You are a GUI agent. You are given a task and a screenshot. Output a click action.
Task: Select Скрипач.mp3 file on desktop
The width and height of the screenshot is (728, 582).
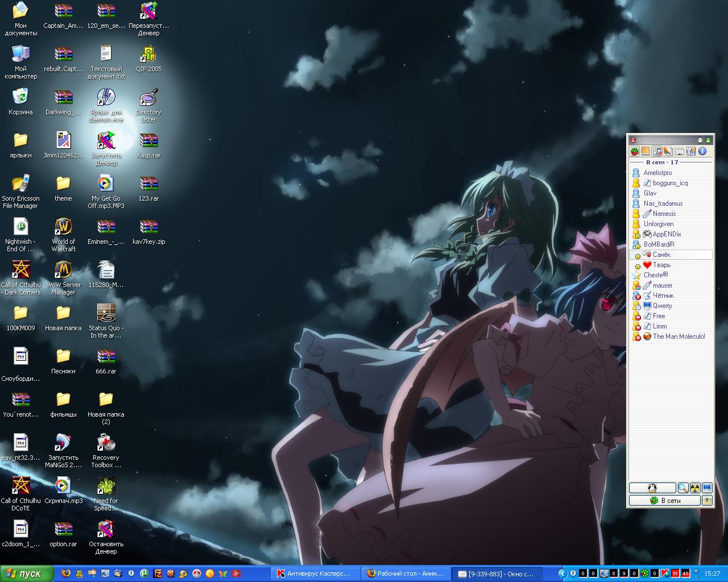tap(63, 490)
